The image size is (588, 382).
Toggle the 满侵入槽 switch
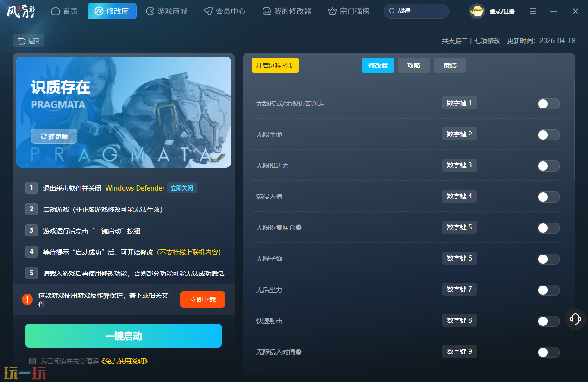548,197
